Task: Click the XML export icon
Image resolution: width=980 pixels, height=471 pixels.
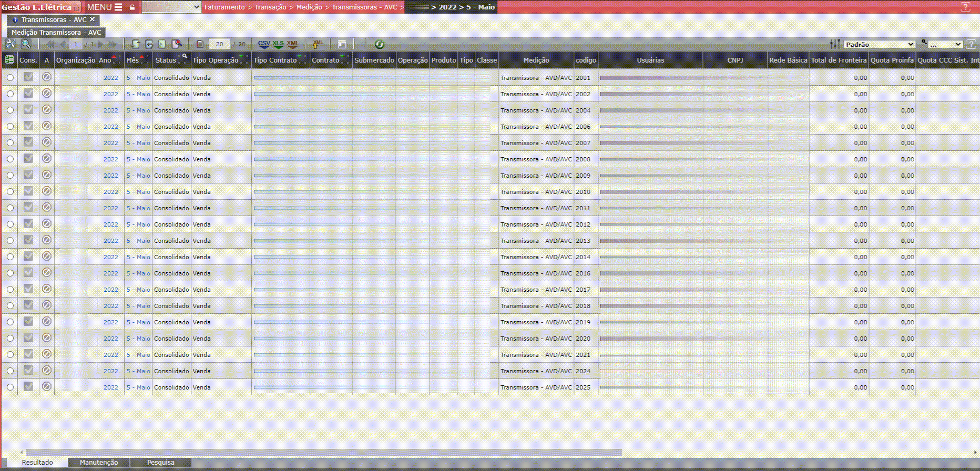Action: [x=293, y=44]
